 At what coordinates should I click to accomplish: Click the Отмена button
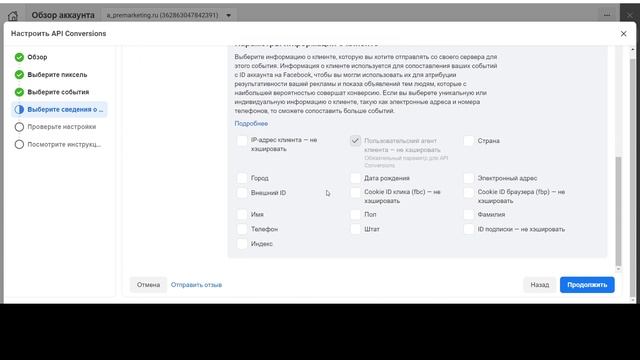[x=148, y=285]
